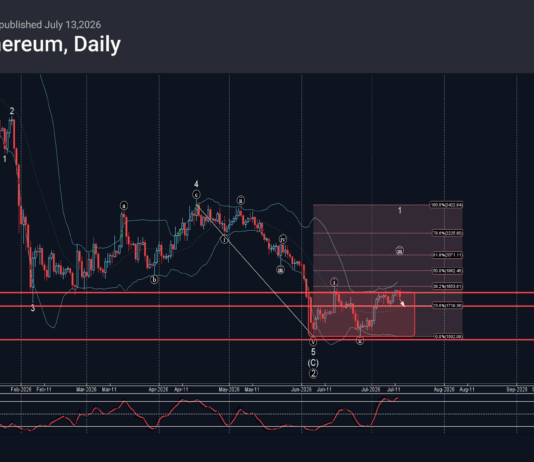Click circled '2' below the (C) label
This screenshot has width=534, height=462.
313,373
